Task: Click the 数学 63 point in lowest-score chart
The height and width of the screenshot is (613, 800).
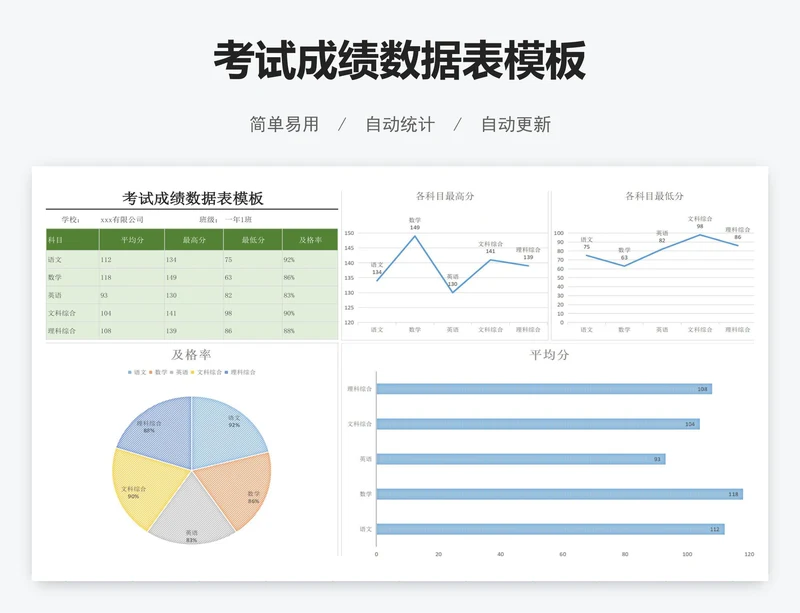Action: tap(624, 266)
